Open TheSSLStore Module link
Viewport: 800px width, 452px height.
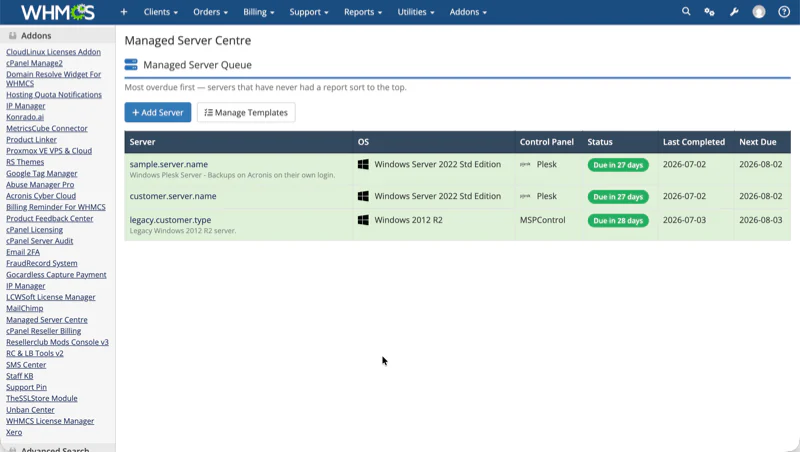[x=41, y=398]
